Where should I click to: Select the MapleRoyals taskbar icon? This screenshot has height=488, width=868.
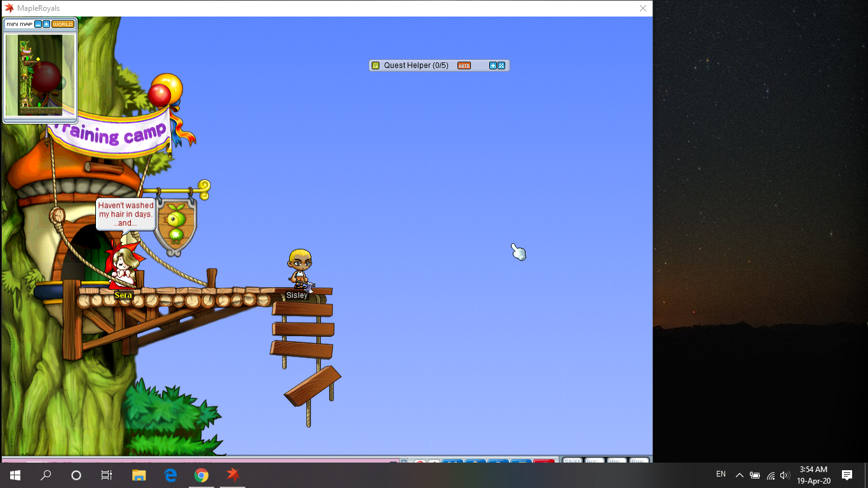point(233,475)
